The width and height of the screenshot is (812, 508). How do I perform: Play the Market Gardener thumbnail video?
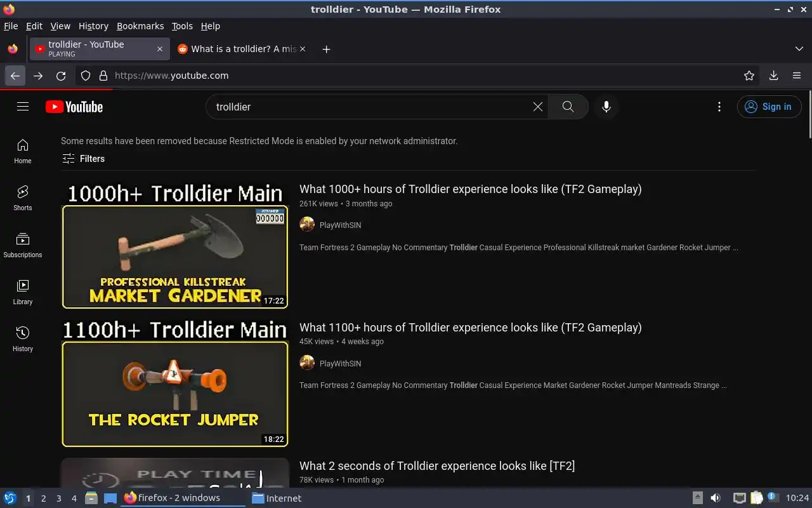(174, 245)
